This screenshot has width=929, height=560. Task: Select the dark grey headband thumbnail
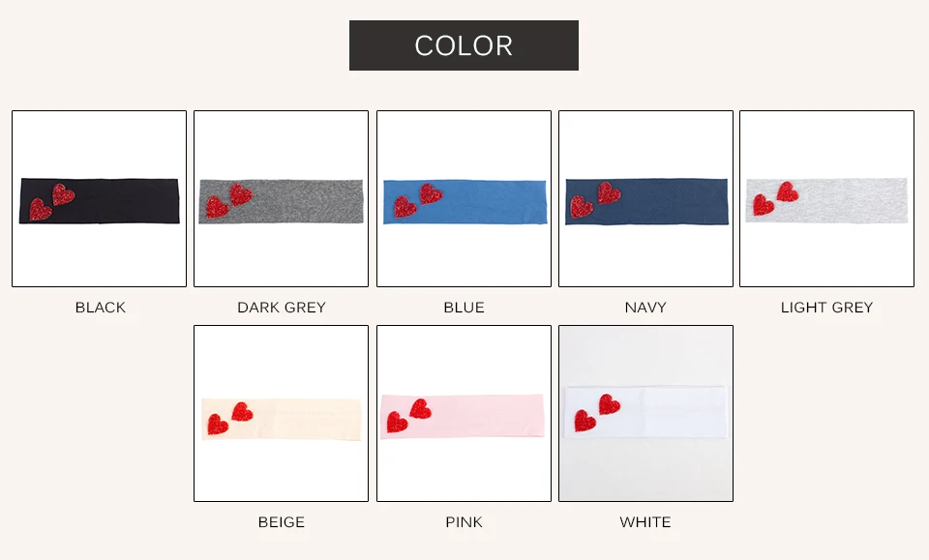[x=281, y=199]
